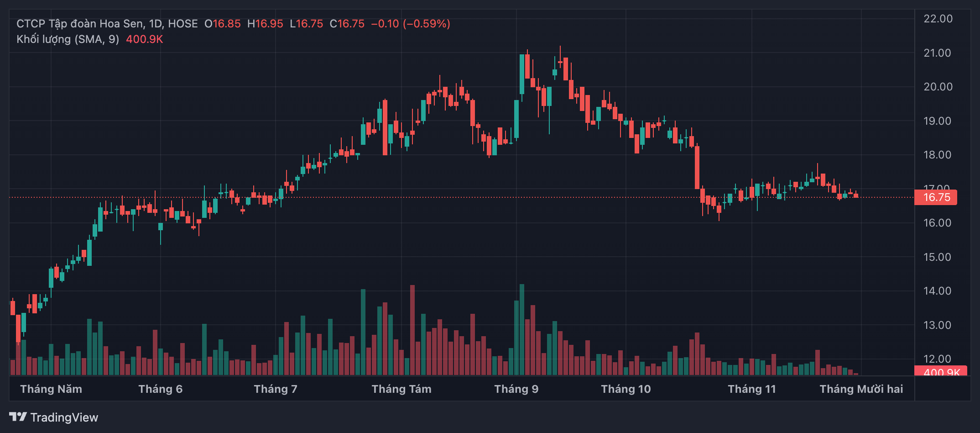The image size is (980, 433).
Task: Click the Khối lượng (SMA, 9) indicator label
Action: pos(68,39)
